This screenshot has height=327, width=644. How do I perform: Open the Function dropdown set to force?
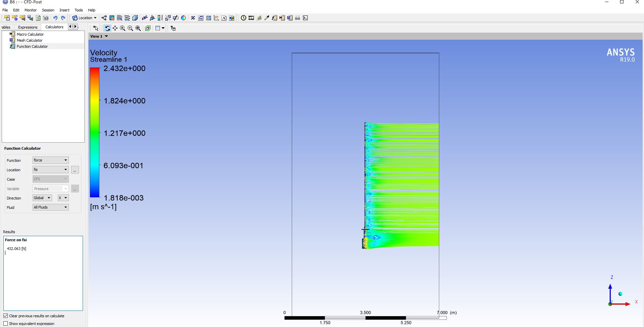pos(51,160)
